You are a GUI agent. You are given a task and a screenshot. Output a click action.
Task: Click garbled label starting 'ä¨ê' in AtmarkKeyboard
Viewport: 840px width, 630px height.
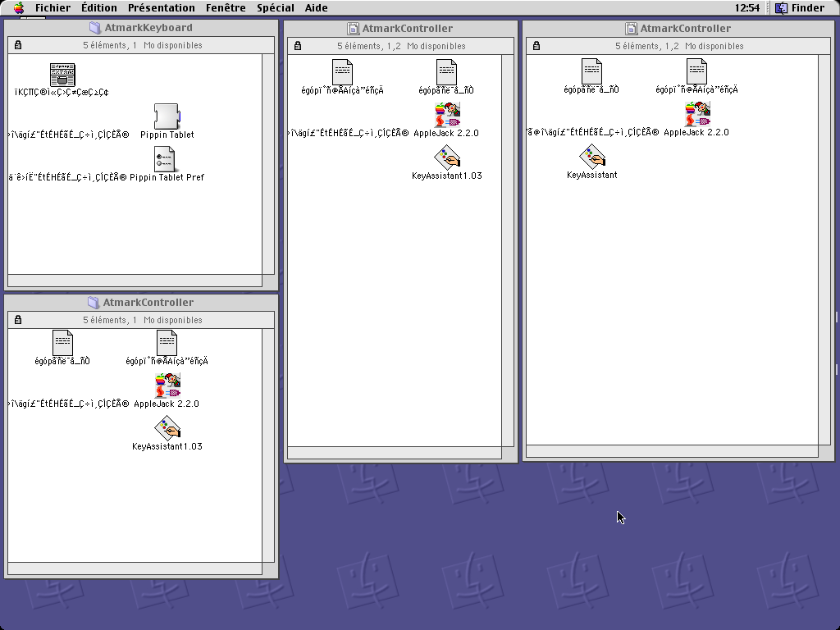tap(68, 177)
